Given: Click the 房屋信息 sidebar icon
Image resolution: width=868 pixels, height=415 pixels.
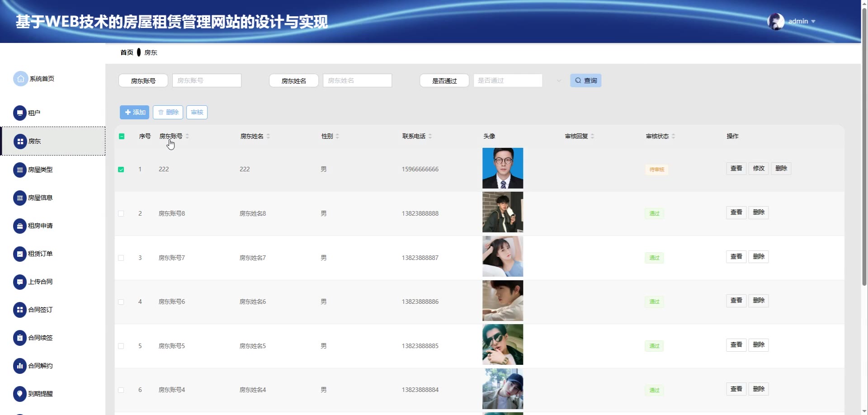Looking at the screenshot, I should 20,198.
